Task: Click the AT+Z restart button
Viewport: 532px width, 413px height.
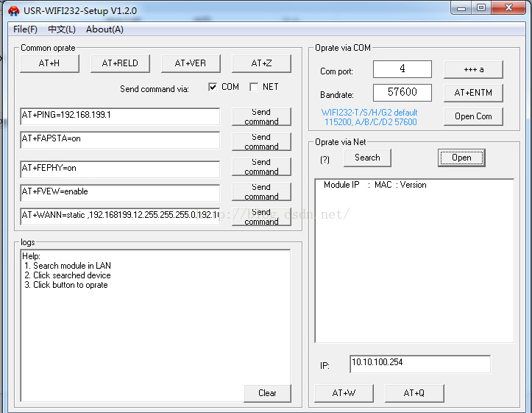Action: click(x=261, y=63)
